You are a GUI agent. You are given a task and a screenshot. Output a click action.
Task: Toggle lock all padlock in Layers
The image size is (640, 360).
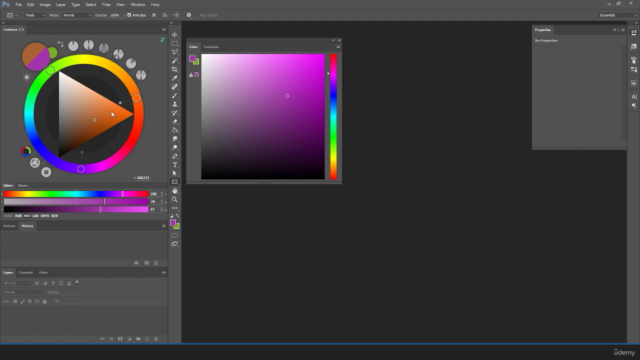click(44, 301)
